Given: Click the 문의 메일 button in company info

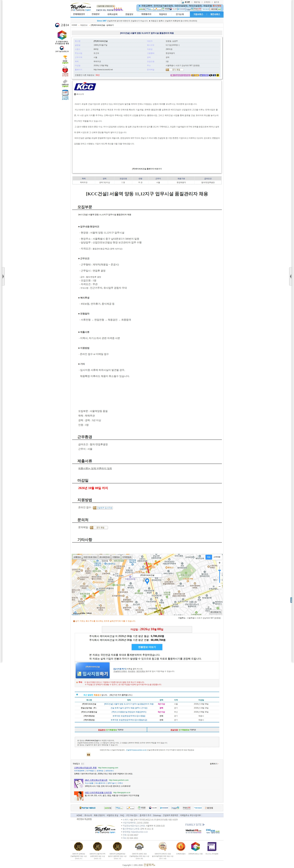Looking at the screenshot, I should click(x=175, y=70).
